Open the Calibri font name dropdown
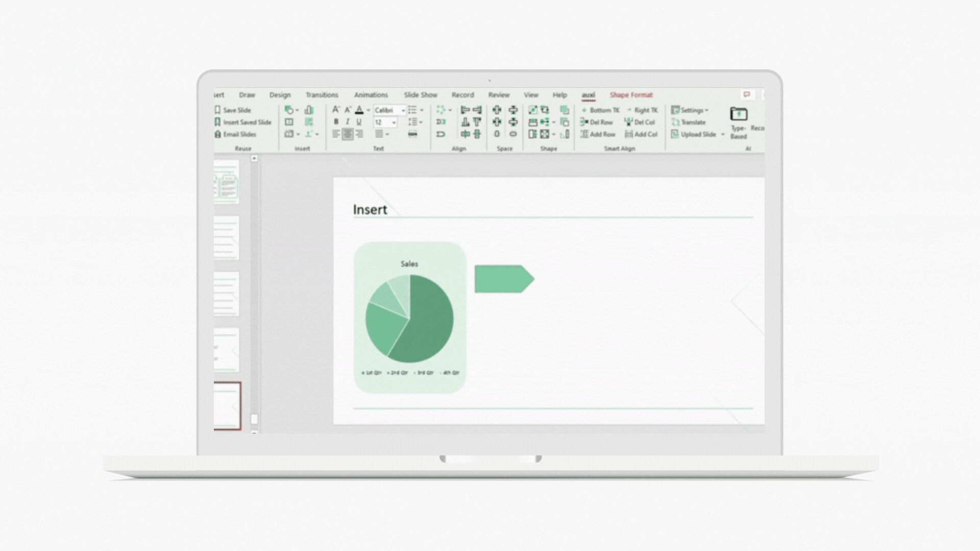The width and height of the screenshot is (980, 551). point(403,110)
